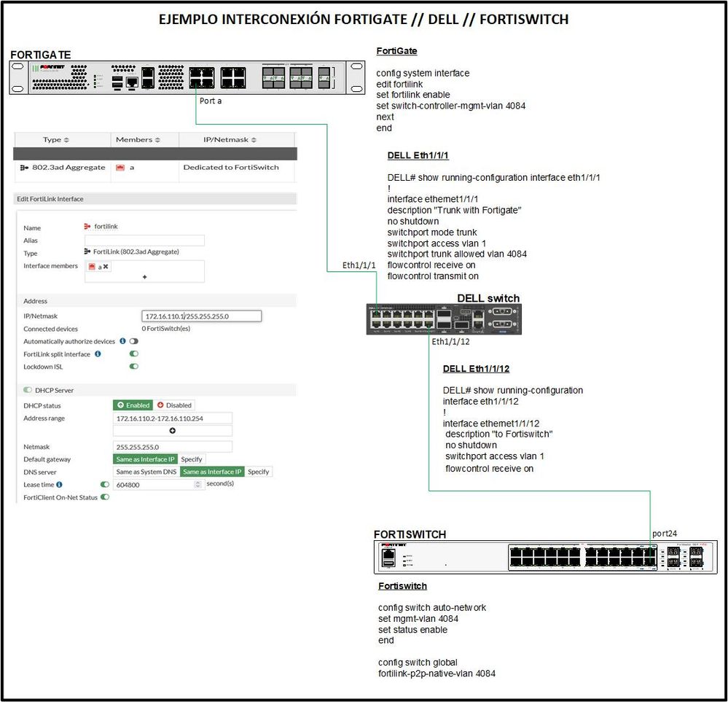Choose DNS server Specify option
The width and height of the screenshot is (728, 702).
click(x=258, y=472)
